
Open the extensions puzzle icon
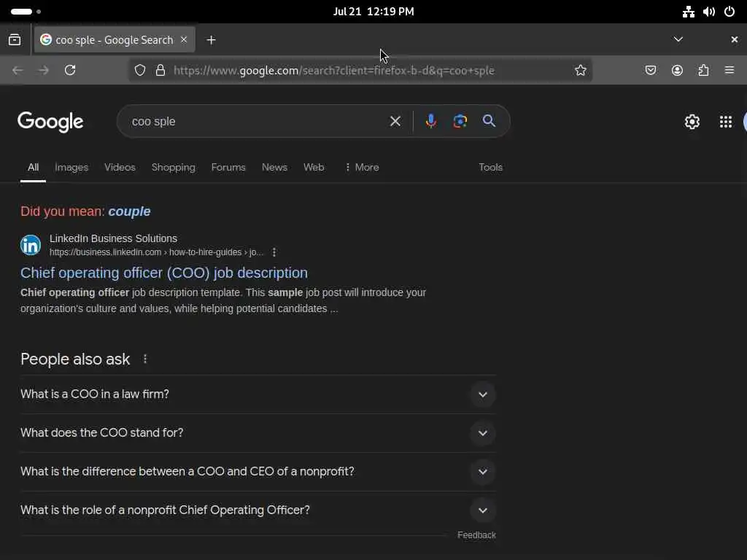703,70
